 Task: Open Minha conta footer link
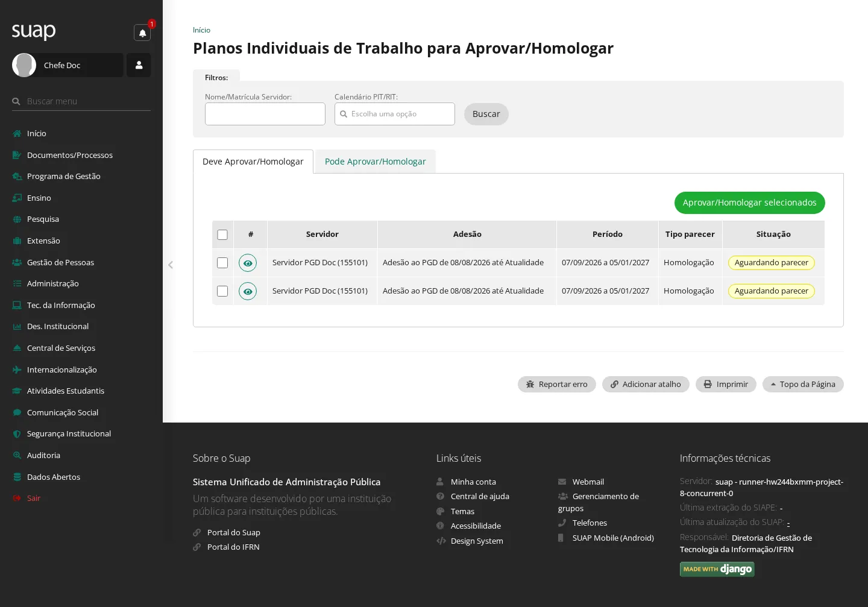473,482
